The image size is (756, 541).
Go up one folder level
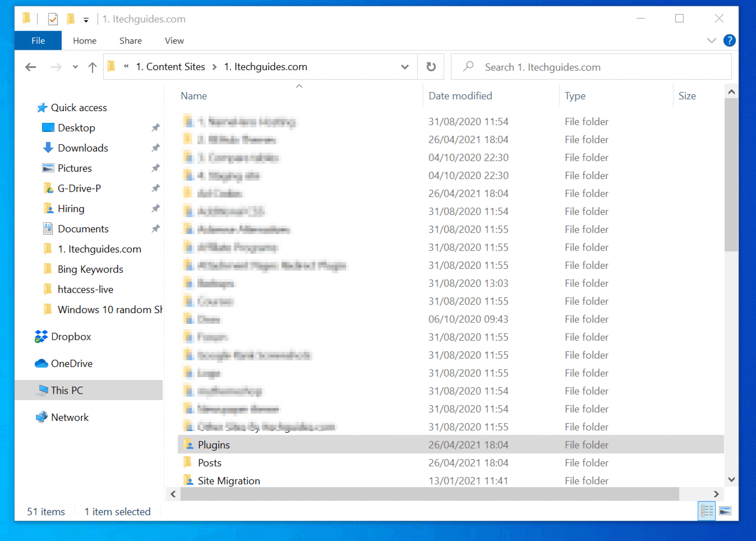coord(92,67)
